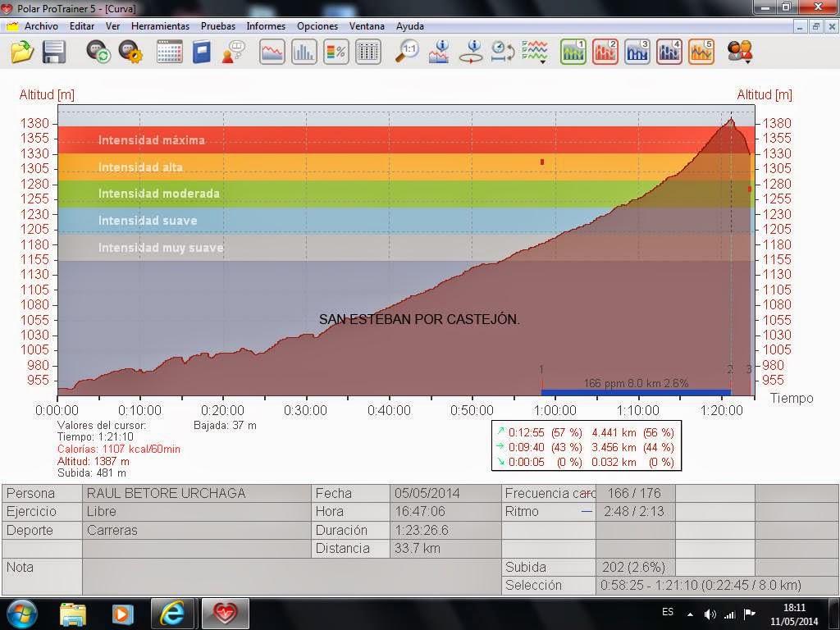Click the Intensidad alta zone label
The image size is (840, 630).
click(x=140, y=167)
